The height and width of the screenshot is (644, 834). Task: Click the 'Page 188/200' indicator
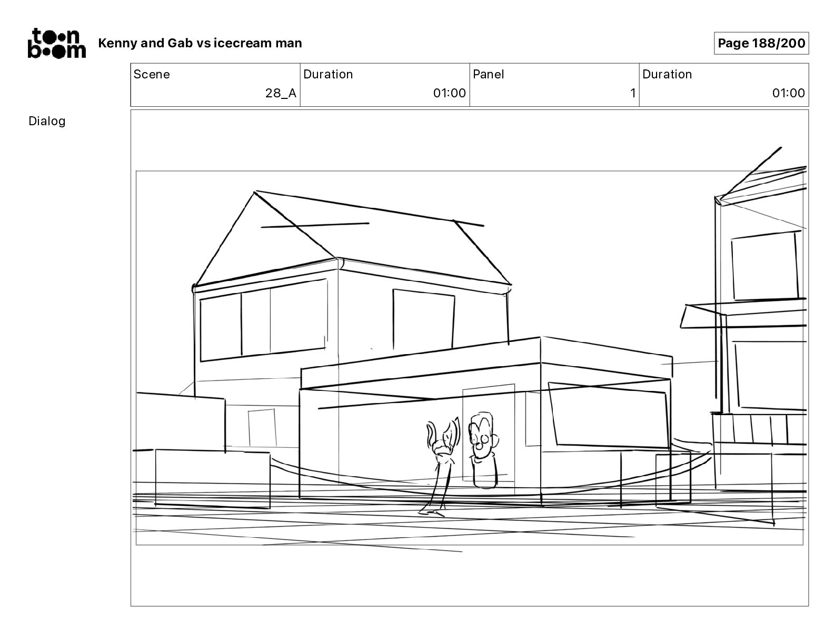(761, 43)
